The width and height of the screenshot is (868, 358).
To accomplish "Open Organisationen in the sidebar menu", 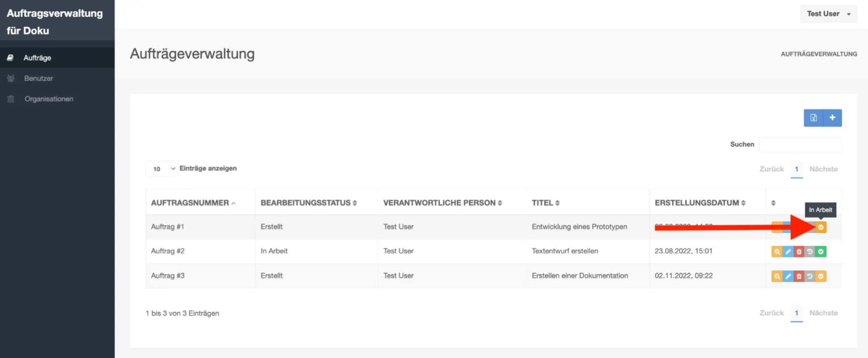I will click(x=49, y=99).
